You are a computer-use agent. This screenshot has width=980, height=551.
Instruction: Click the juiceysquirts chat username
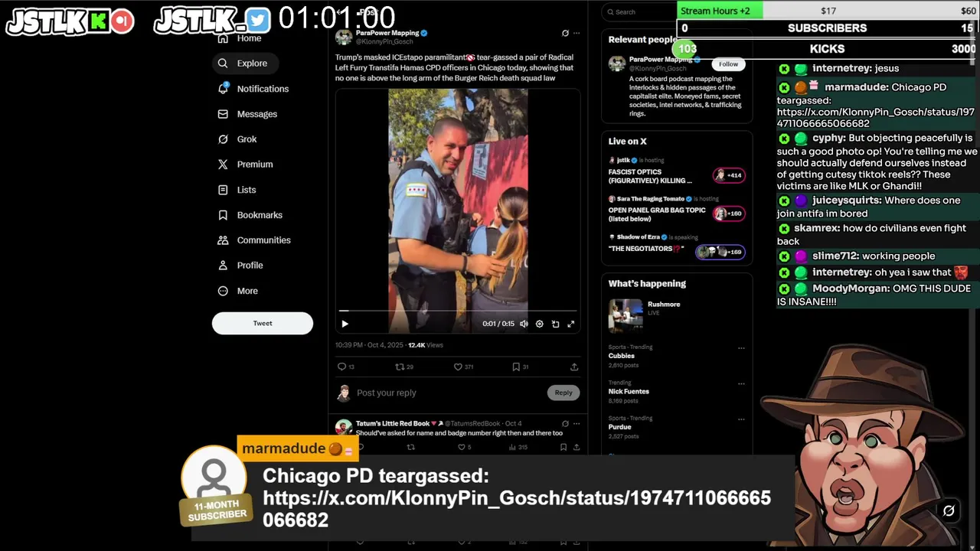[x=846, y=201]
